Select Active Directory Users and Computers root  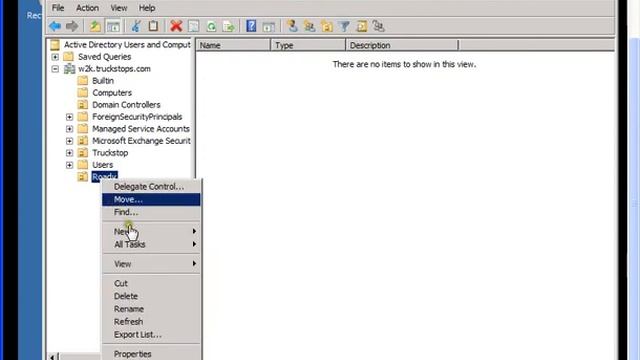click(x=127, y=45)
